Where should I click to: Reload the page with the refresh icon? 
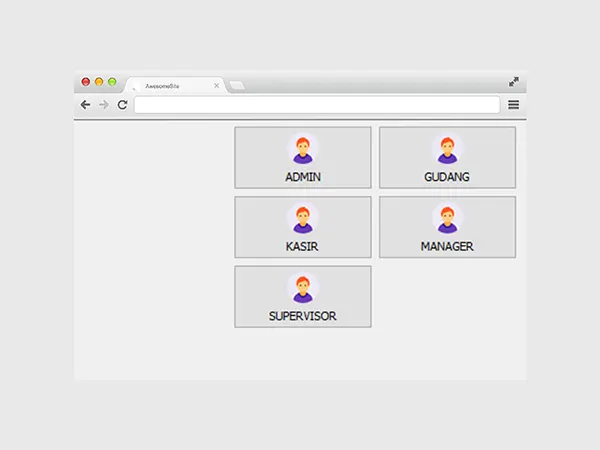point(122,105)
